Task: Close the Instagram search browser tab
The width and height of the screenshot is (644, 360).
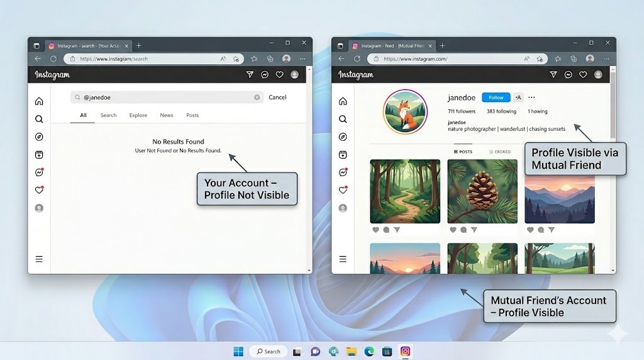Action: pyautogui.click(x=126, y=46)
